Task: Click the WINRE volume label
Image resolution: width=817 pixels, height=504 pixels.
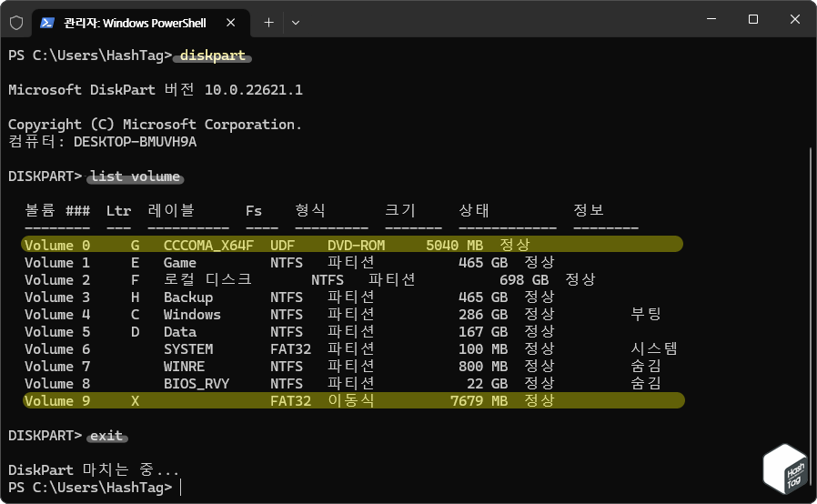Action: click(184, 367)
